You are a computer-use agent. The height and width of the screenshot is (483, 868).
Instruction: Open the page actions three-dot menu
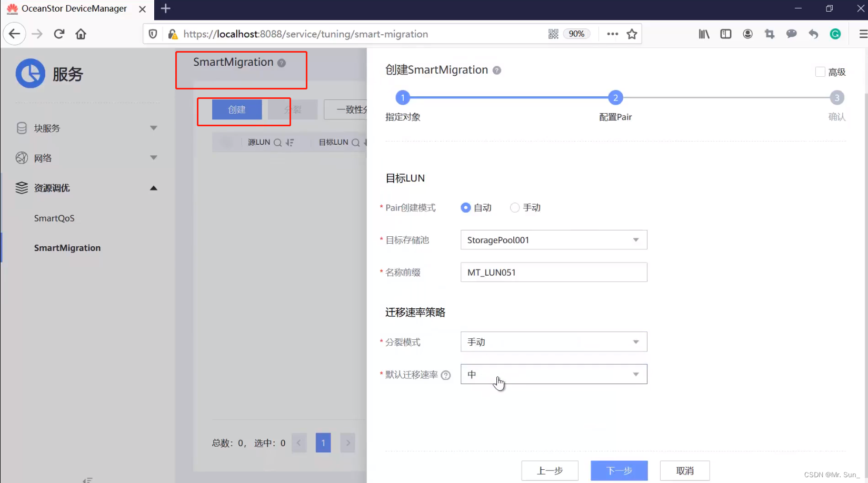(612, 34)
